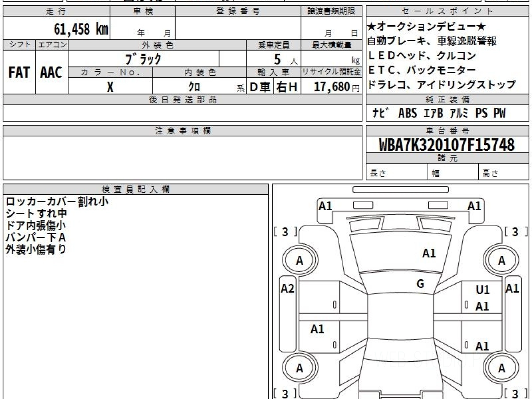Image resolution: width=532 pixels, height=399 pixels.
Task: Select the 幅 dimension label
Action: pos(436,173)
